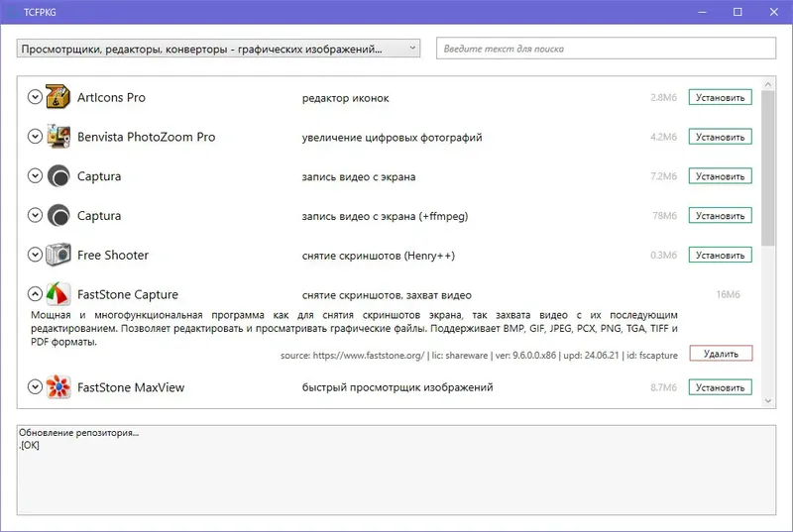Click the FastStone Capture icon

(58, 294)
